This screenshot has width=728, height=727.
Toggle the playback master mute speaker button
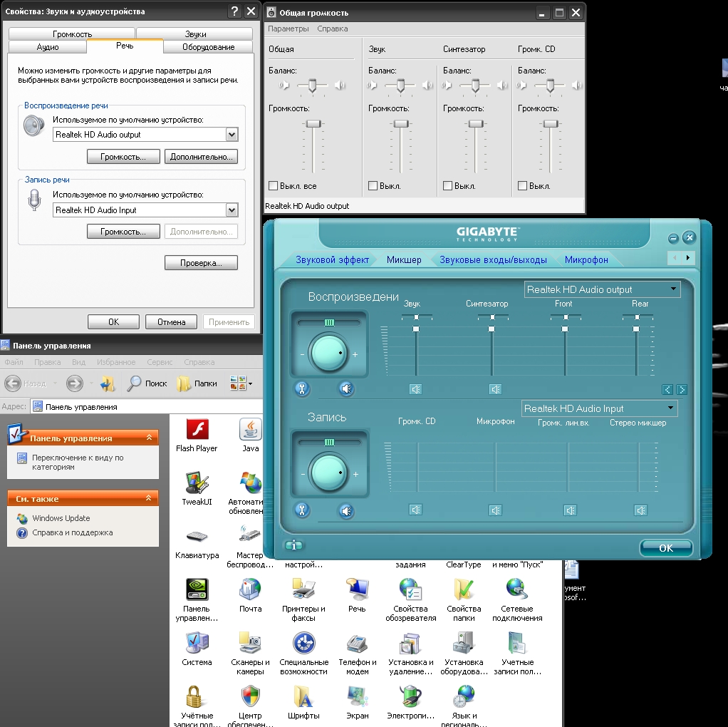[x=346, y=388]
